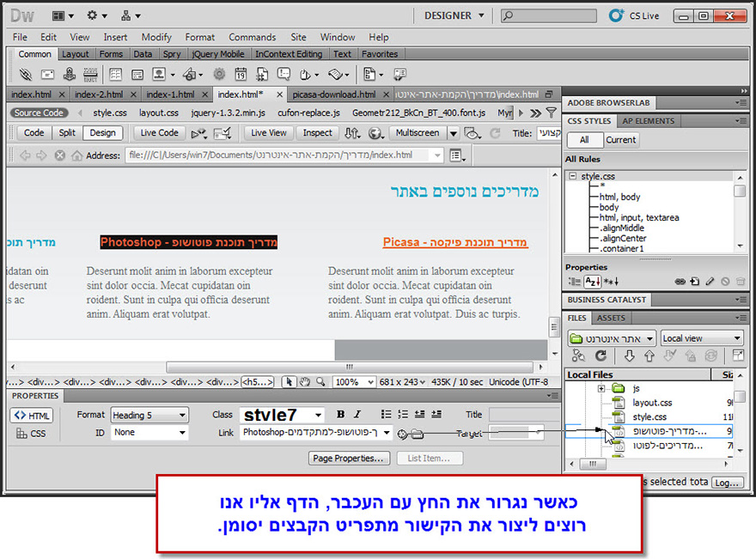Switch to the ASSETS panel tab
Image resolution: width=756 pixels, height=559 pixels.
pyautogui.click(x=611, y=318)
